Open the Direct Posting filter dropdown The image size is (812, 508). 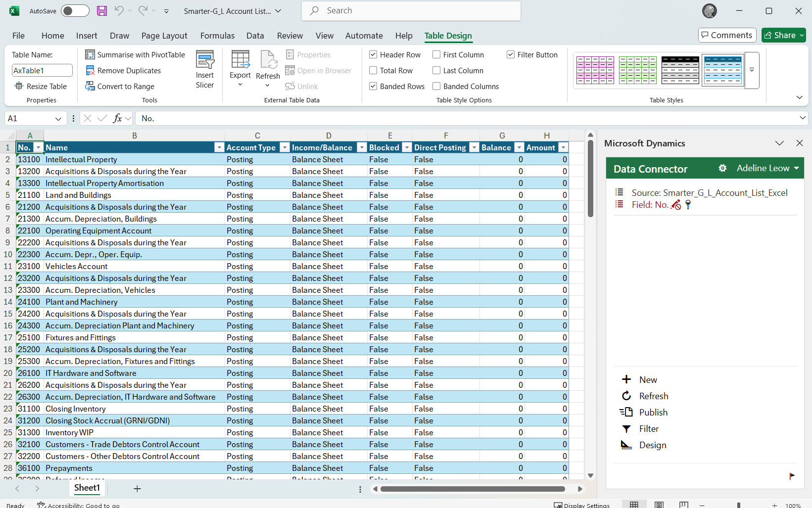[474, 147]
